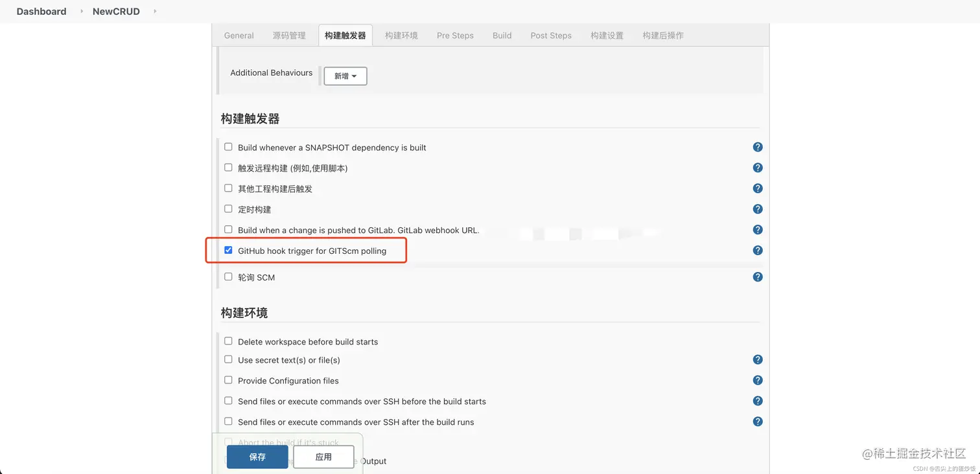Open help for SNAPSHOT dependency build option
Screen dimensions: 980x474
pos(758,147)
